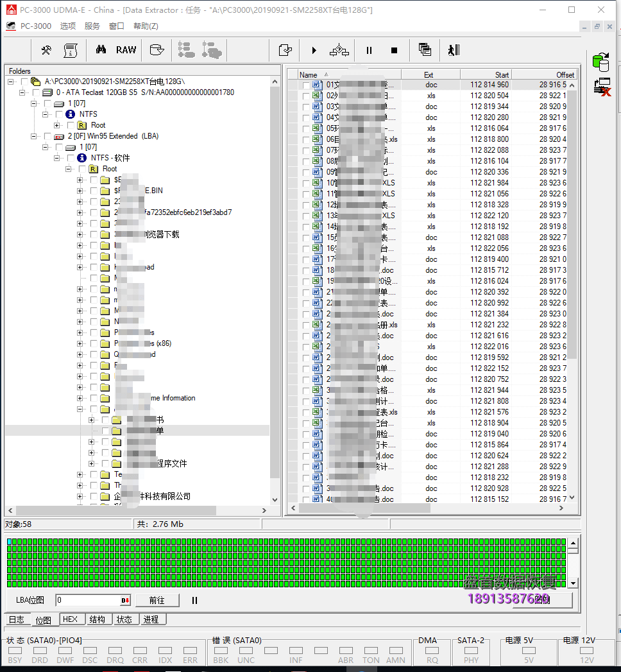Open the crossed tools settings icon
This screenshot has height=672, width=621.
coord(46,50)
